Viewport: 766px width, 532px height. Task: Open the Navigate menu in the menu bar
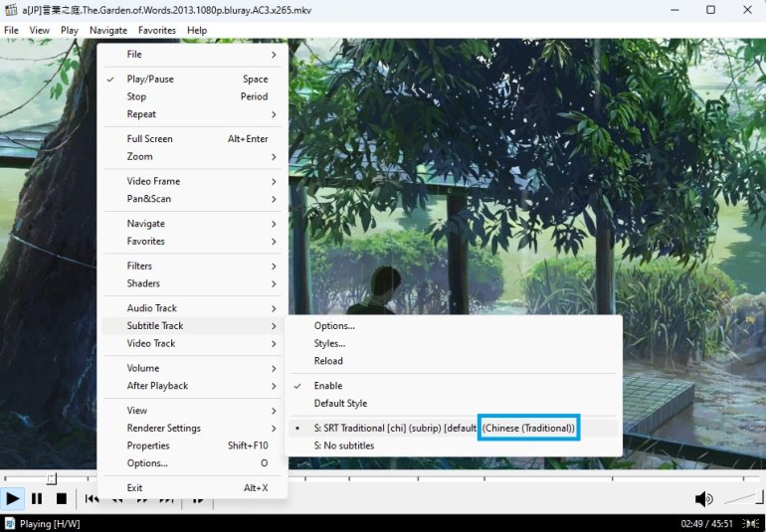(108, 30)
